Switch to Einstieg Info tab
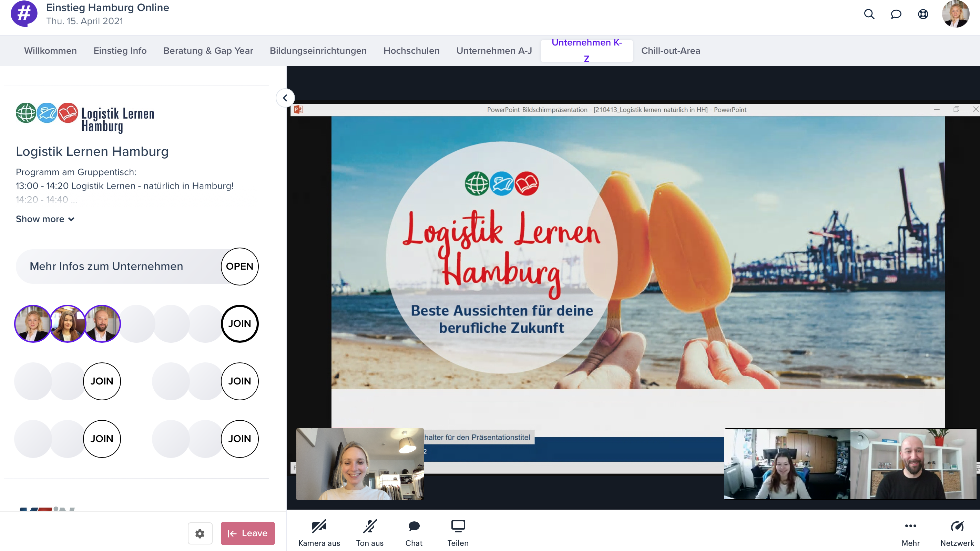Screen dimensions: 980x551 (x=120, y=51)
